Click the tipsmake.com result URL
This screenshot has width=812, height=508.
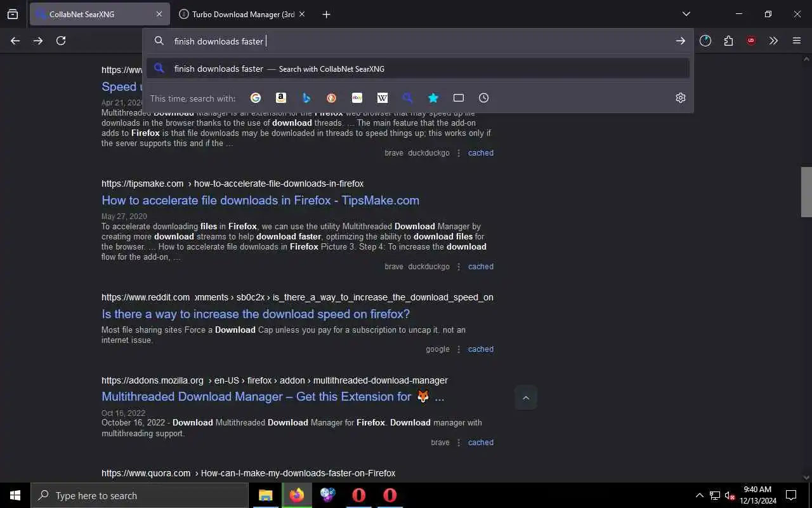[x=232, y=184]
